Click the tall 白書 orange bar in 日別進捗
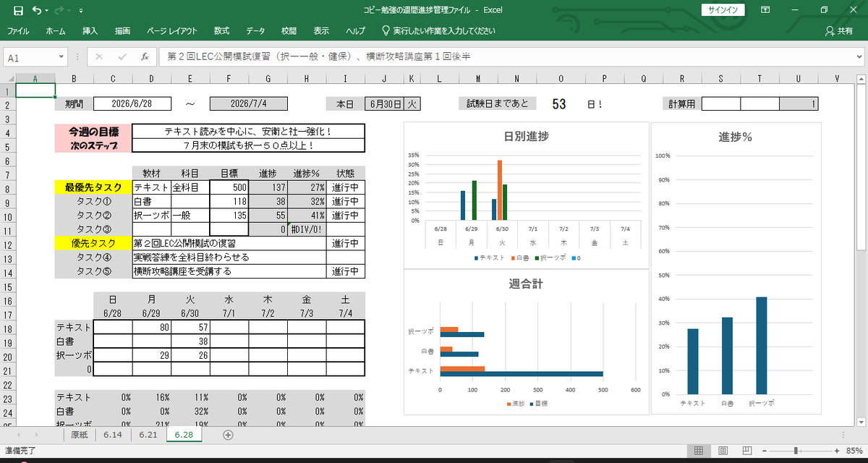The width and height of the screenshot is (868, 463). 499,190
